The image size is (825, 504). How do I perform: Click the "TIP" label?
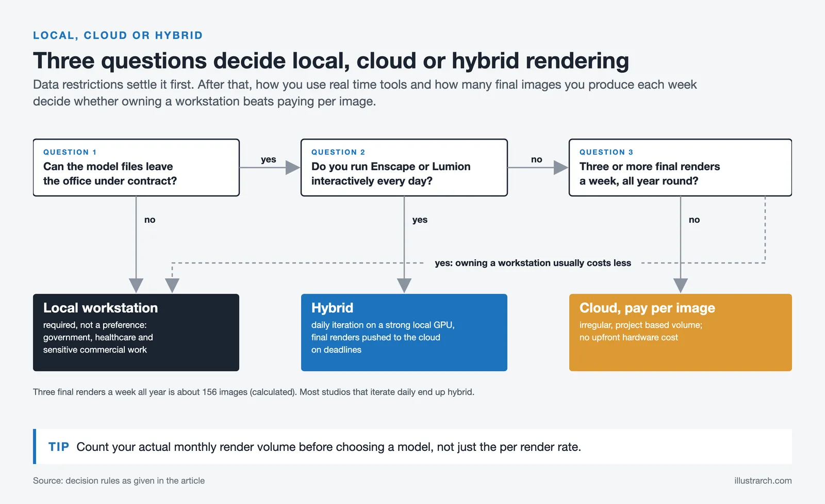tap(59, 447)
